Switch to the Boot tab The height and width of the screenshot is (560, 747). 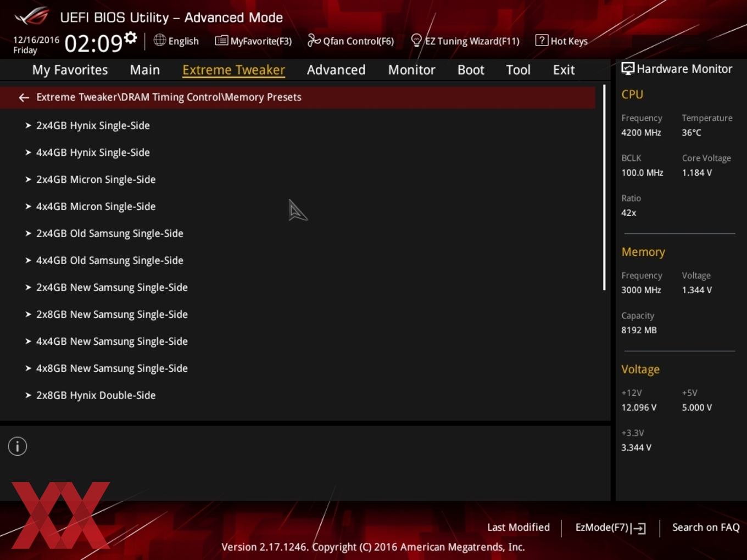point(471,70)
